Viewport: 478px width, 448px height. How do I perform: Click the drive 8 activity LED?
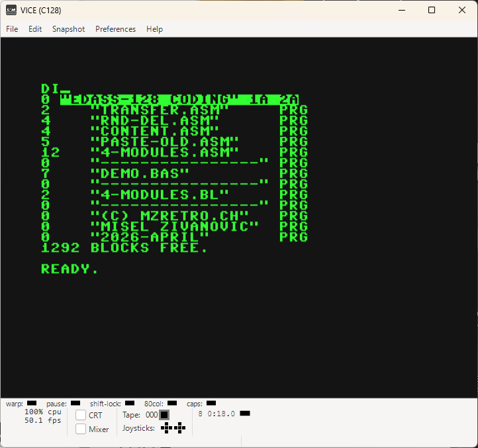(x=245, y=413)
